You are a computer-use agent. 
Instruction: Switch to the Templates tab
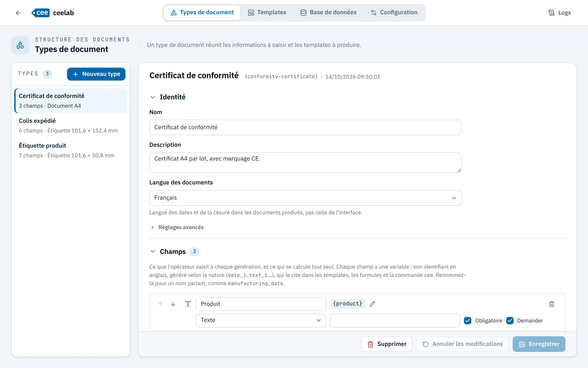pyautogui.click(x=267, y=12)
